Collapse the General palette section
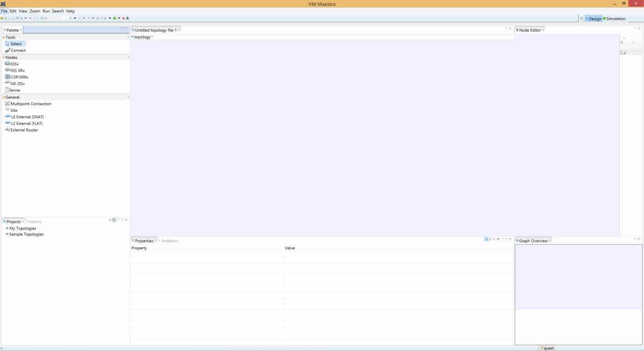 (x=4, y=97)
